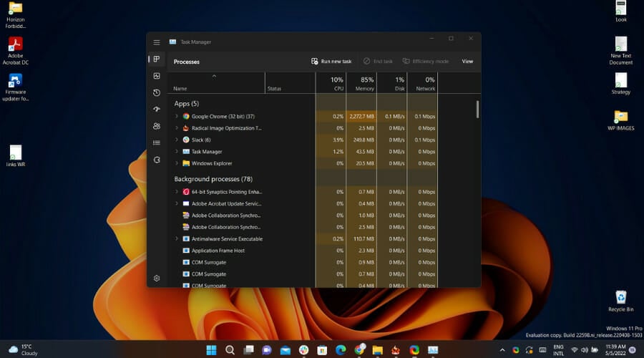Open the Services page in the sidebar

click(157, 160)
